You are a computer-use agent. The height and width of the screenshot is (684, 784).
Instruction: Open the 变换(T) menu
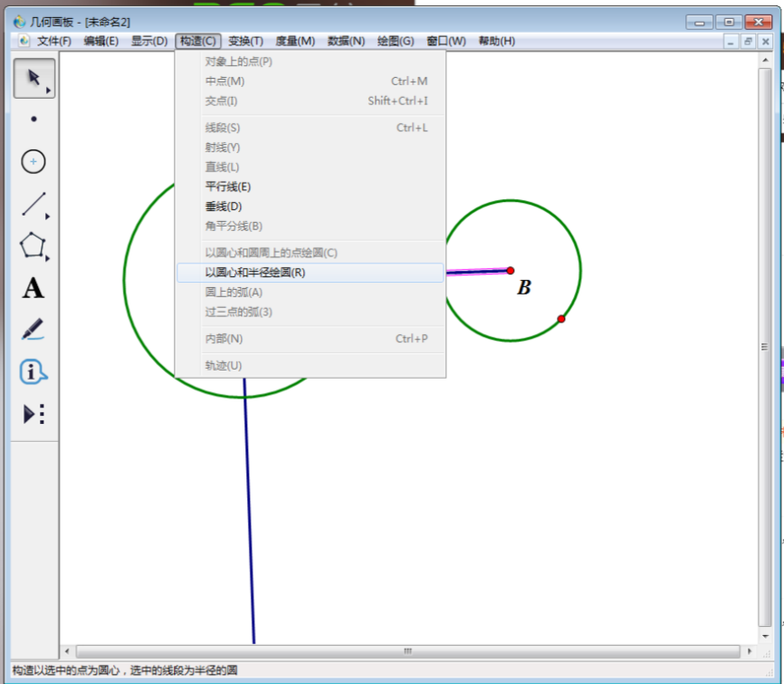pos(245,41)
